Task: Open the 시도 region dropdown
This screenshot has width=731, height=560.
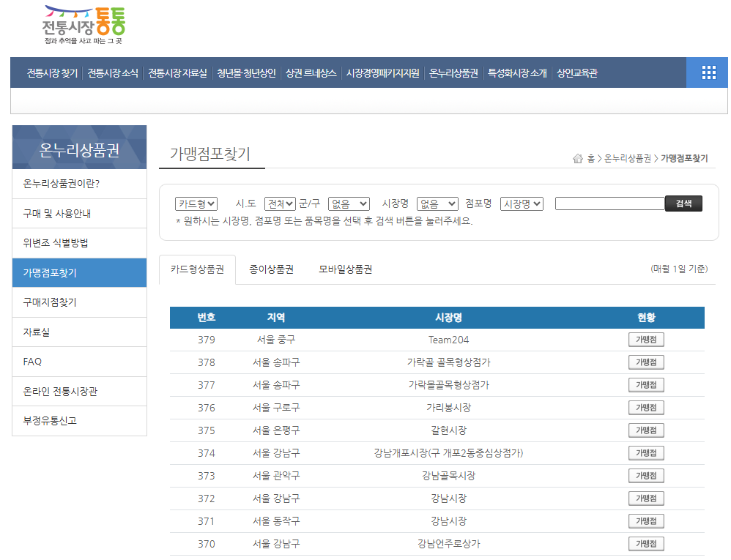Action: (x=281, y=204)
